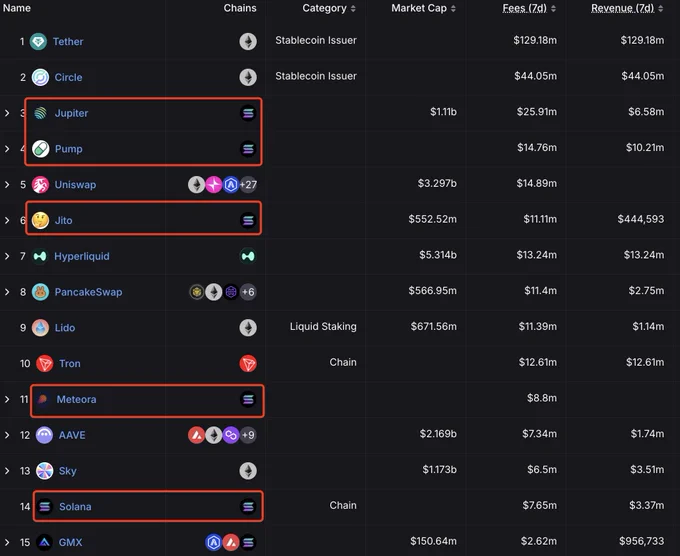The image size is (680, 556).
Task: Click the Jupiter logo icon
Action: [40, 113]
